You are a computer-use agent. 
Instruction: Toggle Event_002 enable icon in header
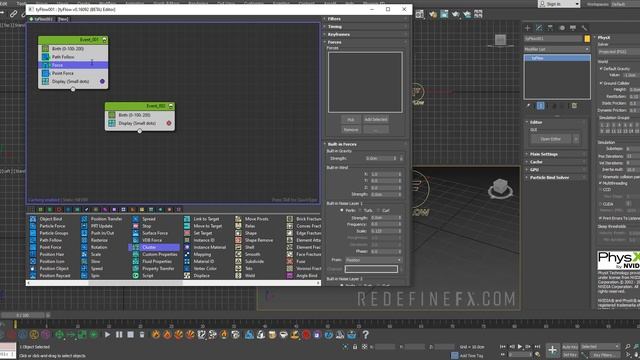tap(171, 106)
